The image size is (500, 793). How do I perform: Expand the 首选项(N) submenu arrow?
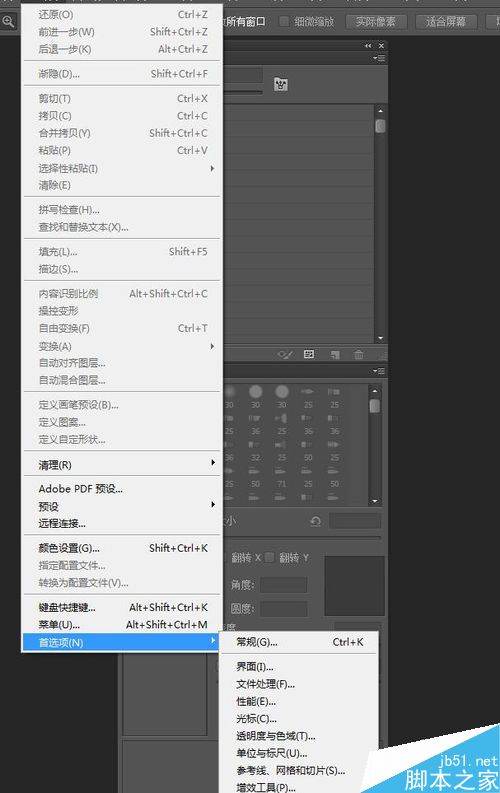213,640
